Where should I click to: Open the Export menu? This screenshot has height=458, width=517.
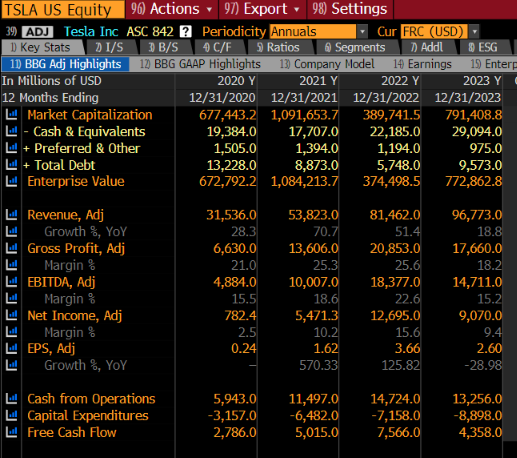coord(262,9)
